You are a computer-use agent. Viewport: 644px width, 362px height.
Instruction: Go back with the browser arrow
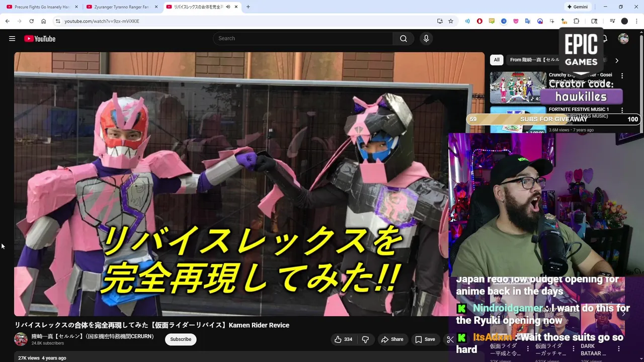pyautogui.click(x=7, y=21)
